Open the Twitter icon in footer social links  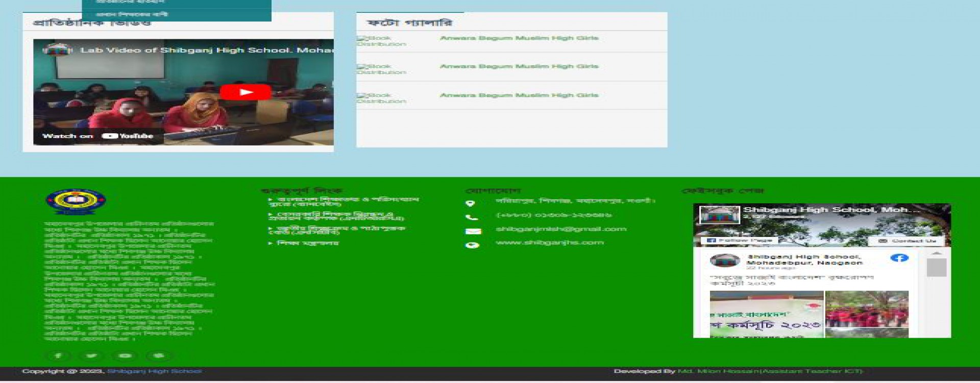point(91,355)
